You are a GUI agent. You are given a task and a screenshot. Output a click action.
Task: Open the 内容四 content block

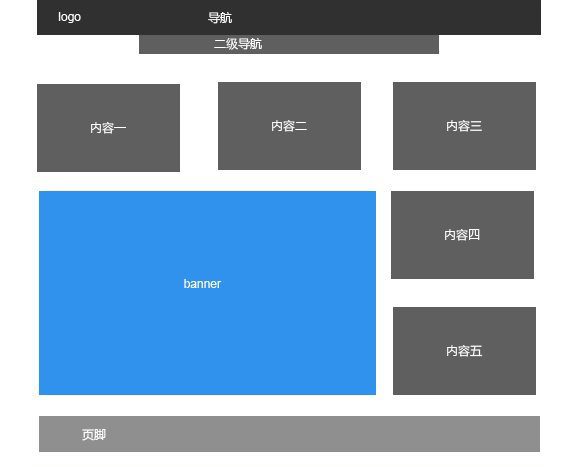point(462,235)
